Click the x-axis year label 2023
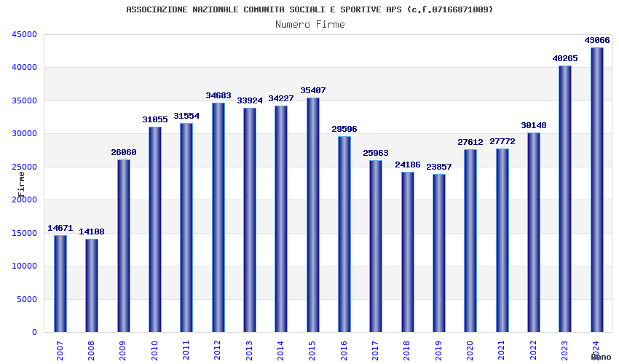Screen dimensions: 619x364 [x=565, y=351]
